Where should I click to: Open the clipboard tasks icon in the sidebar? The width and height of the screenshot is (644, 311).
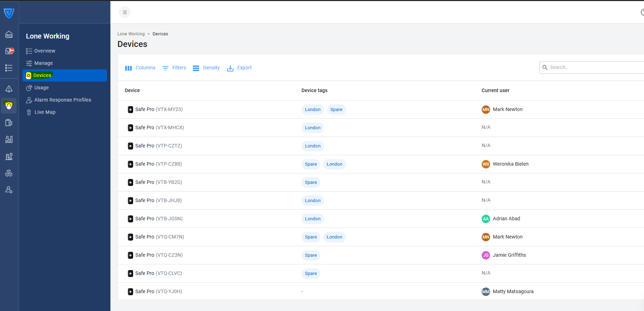tap(9, 123)
